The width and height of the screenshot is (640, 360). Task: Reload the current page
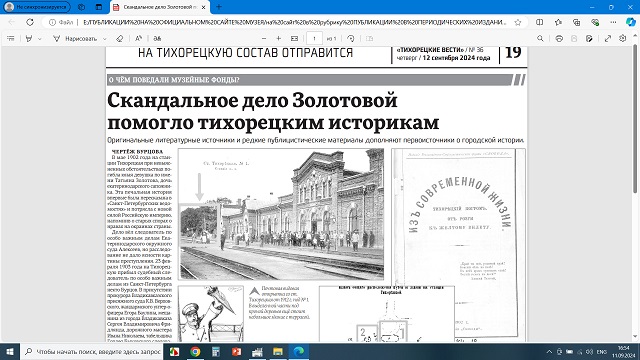[30, 22]
